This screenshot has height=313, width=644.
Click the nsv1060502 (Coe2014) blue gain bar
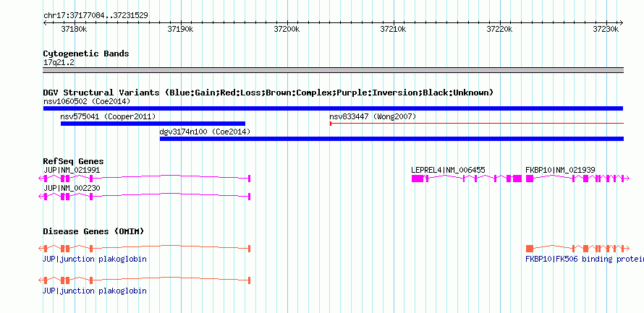pos(333,108)
